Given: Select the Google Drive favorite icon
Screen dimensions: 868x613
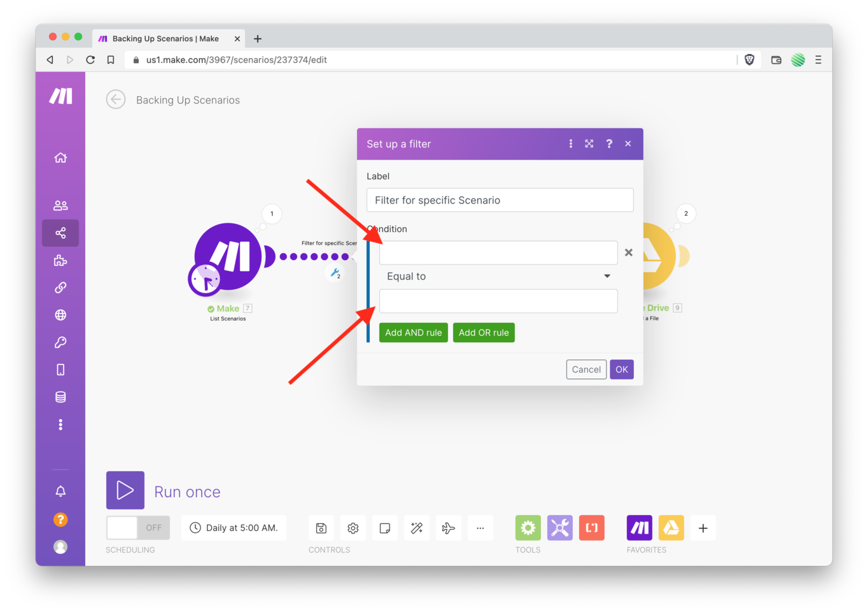Looking at the screenshot, I should pyautogui.click(x=671, y=528).
